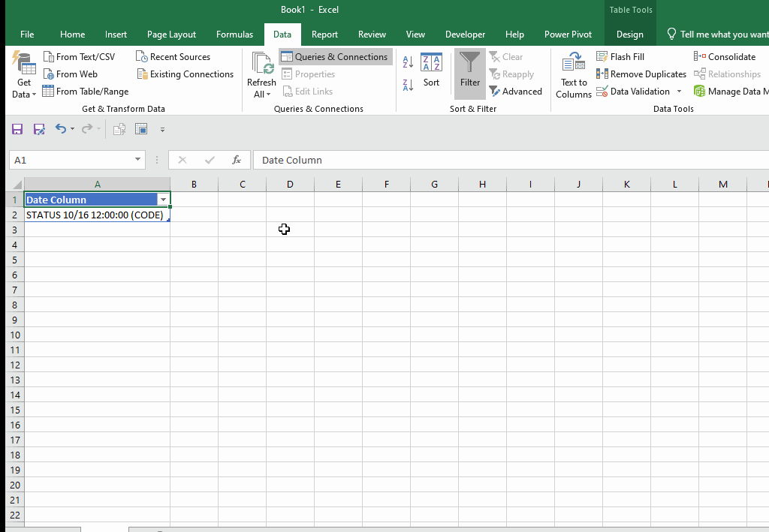This screenshot has height=532, width=769.
Task: Customize the Quick Access Toolbar
Action: 162,130
